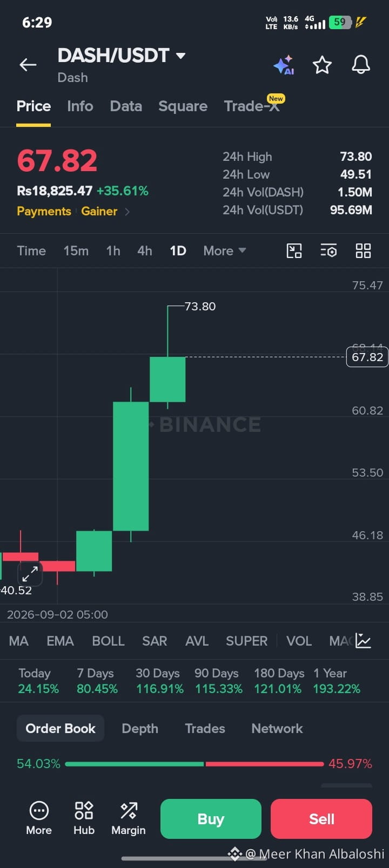This screenshot has width=389, height=868.
Task: Open indicator settings chart icon
Action: pos(363,641)
